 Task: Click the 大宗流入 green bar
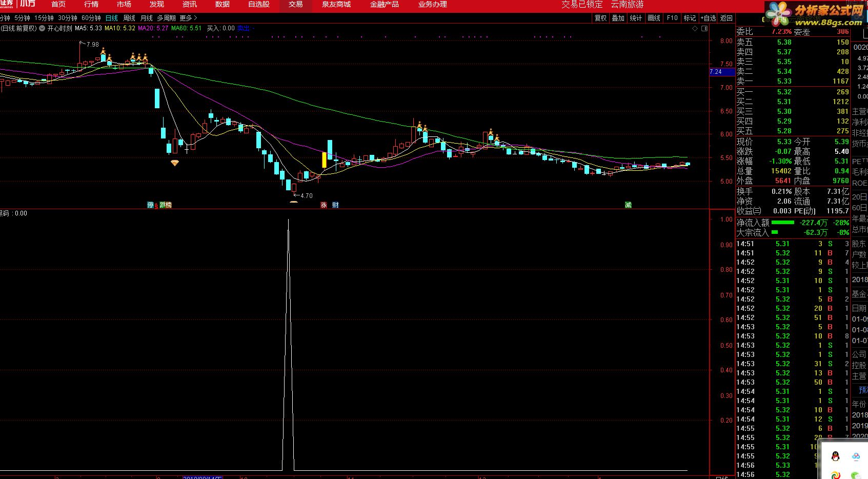[x=775, y=232]
